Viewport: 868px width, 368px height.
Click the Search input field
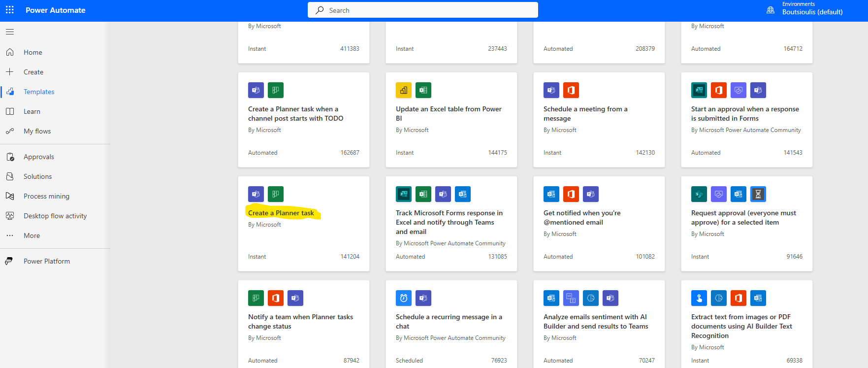point(423,10)
